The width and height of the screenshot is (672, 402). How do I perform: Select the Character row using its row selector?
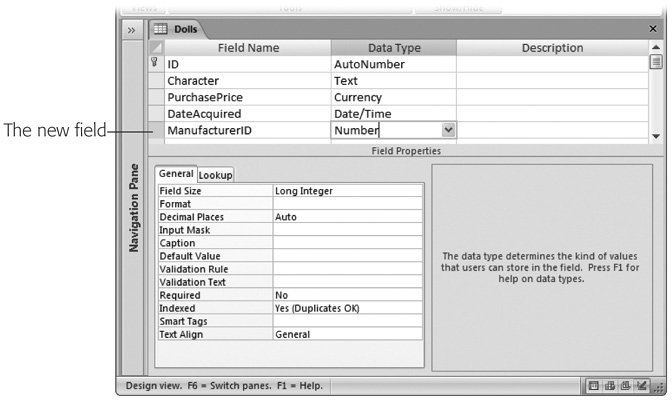click(x=156, y=81)
